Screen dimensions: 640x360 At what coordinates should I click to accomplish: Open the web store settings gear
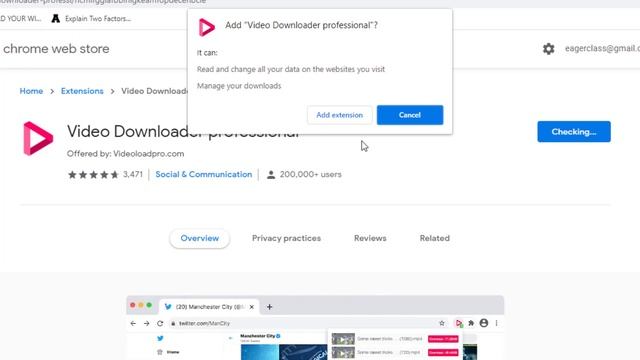pyautogui.click(x=549, y=49)
